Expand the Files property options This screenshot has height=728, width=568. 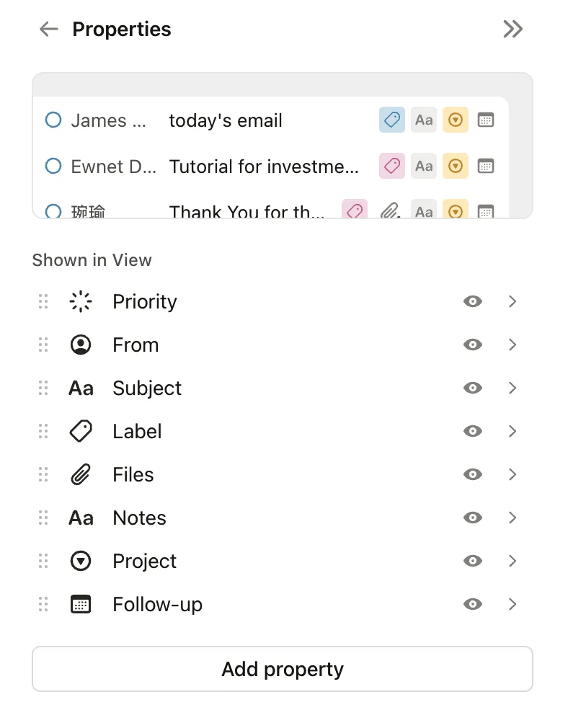(x=513, y=474)
